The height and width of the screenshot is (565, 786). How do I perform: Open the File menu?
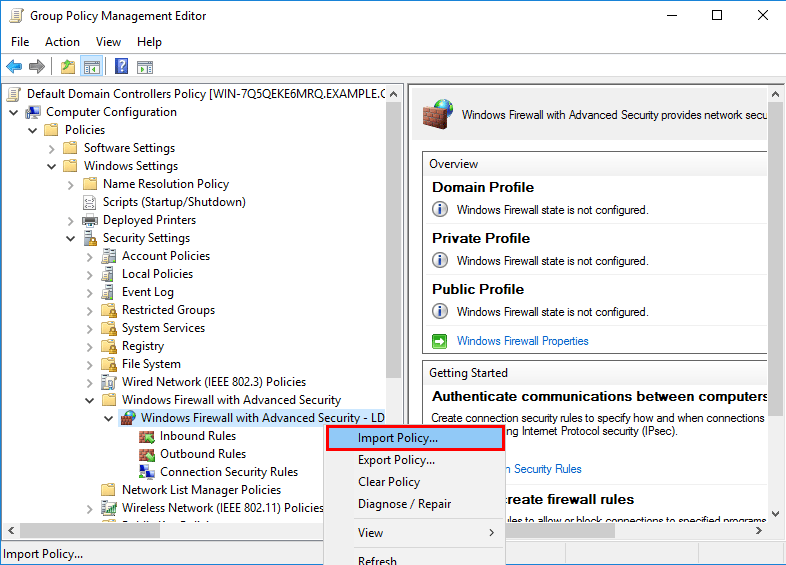pyautogui.click(x=20, y=42)
